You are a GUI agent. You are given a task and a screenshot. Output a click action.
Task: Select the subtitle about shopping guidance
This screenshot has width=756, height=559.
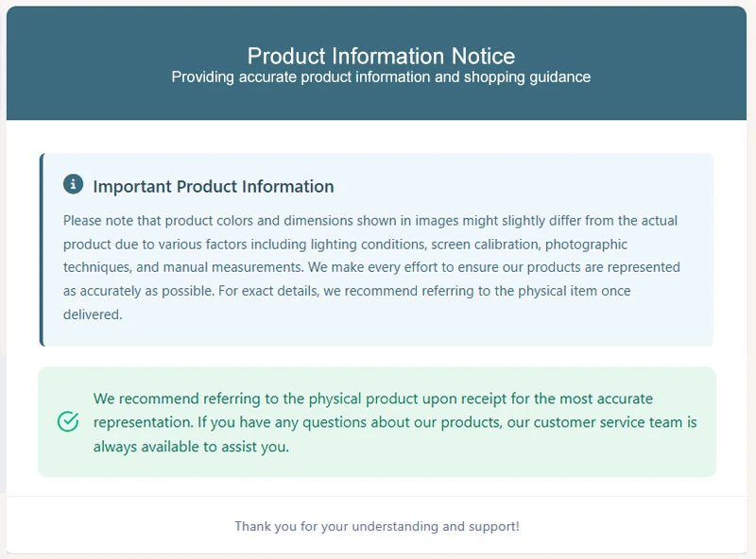click(x=381, y=77)
